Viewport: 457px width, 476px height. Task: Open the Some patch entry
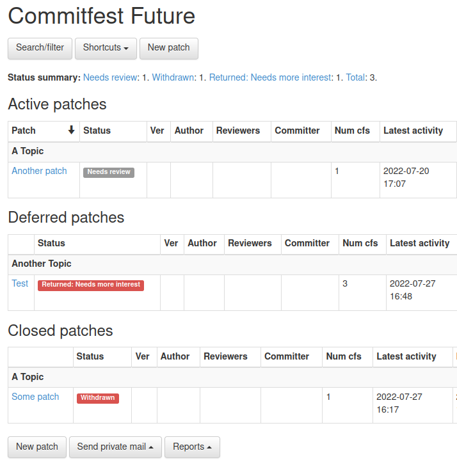pyautogui.click(x=35, y=397)
